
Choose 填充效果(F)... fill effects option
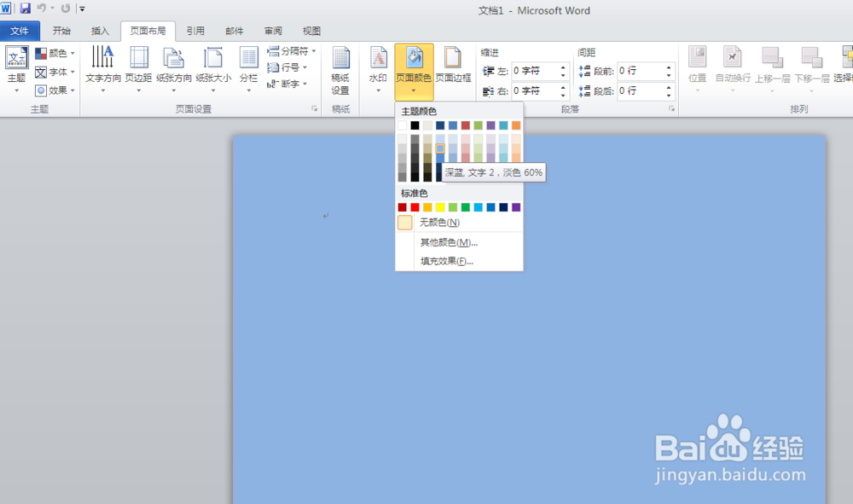coord(459,261)
